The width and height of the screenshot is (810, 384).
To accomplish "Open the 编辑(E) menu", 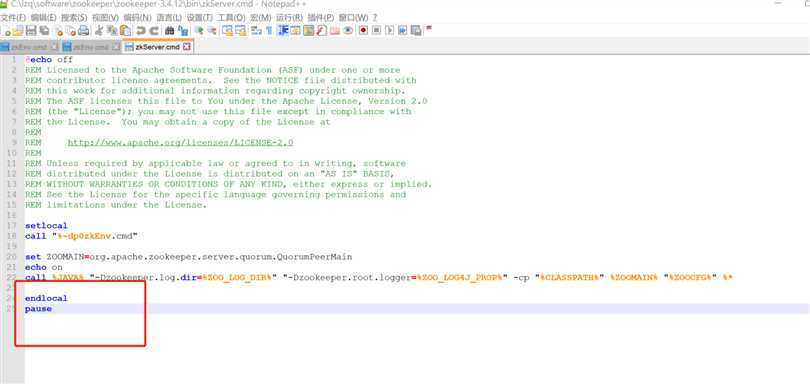I will [43, 17].
